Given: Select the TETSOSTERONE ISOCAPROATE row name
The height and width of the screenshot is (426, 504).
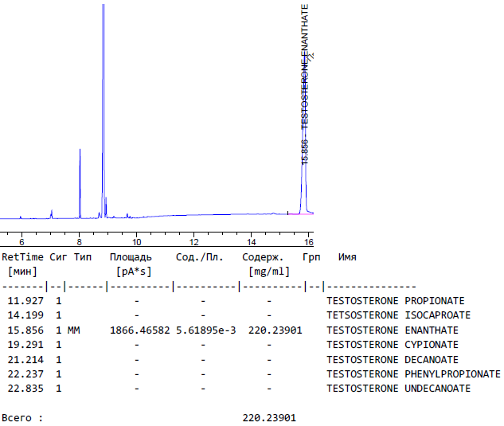Looking at the screenshot, I should [395, 315].
